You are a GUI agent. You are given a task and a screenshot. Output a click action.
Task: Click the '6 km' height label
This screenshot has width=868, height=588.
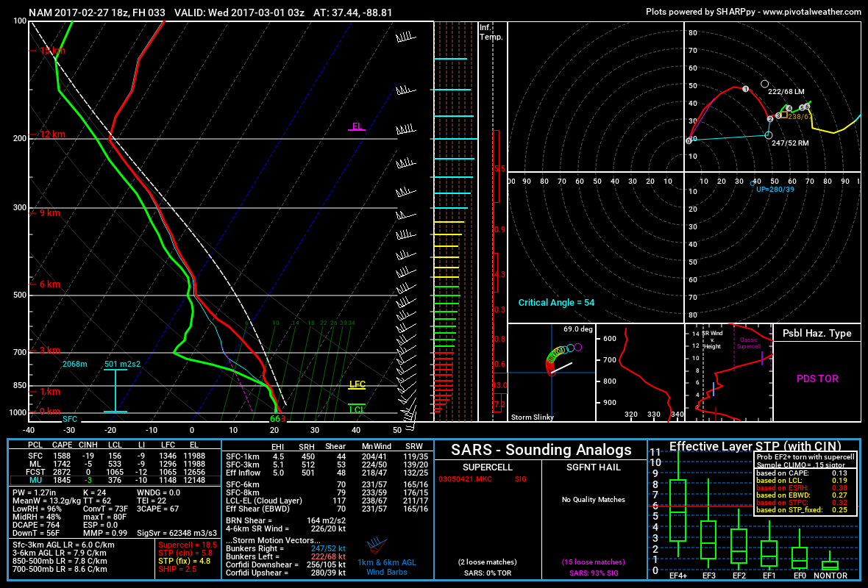50,284
